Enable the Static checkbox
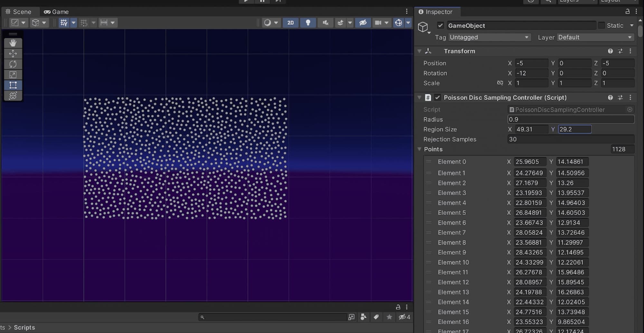The image size is (644, 333). pos(601,25)
